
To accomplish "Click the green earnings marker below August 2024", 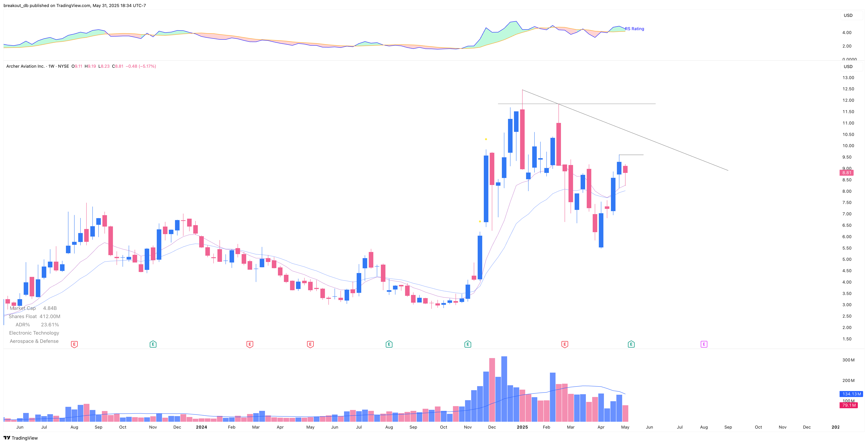I will pyautogui.click(x=389, y=344).
